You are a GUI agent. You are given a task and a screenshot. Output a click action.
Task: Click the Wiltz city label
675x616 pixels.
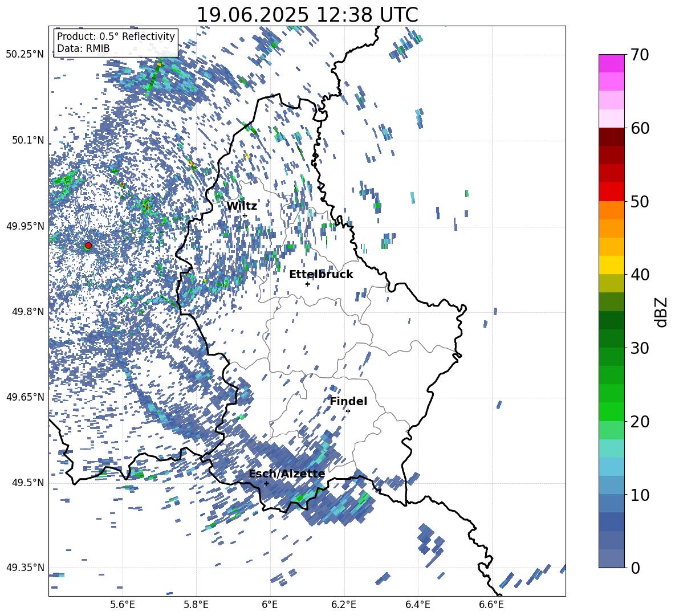(242, 206)
